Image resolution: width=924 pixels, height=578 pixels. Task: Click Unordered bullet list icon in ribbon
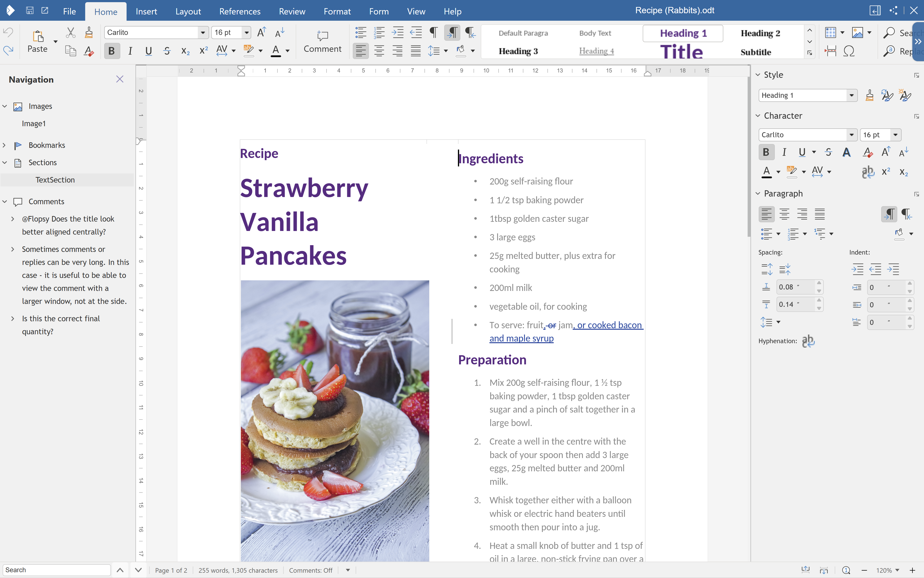tap(361, 33)
